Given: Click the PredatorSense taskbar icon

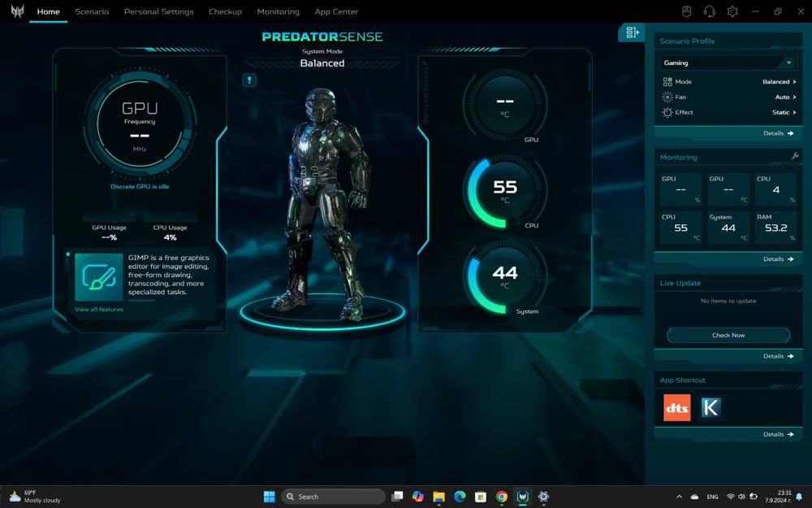Looking at the screenshot, I should click(522, 497).
